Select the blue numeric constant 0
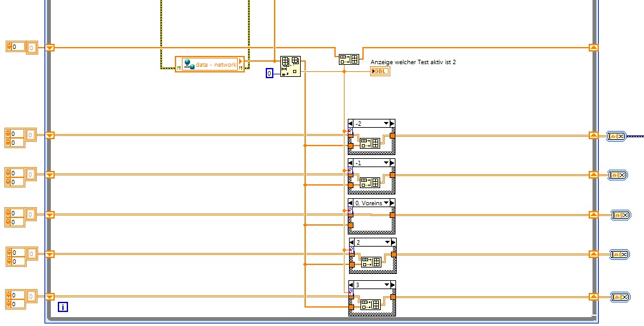 tap(270, 74)
